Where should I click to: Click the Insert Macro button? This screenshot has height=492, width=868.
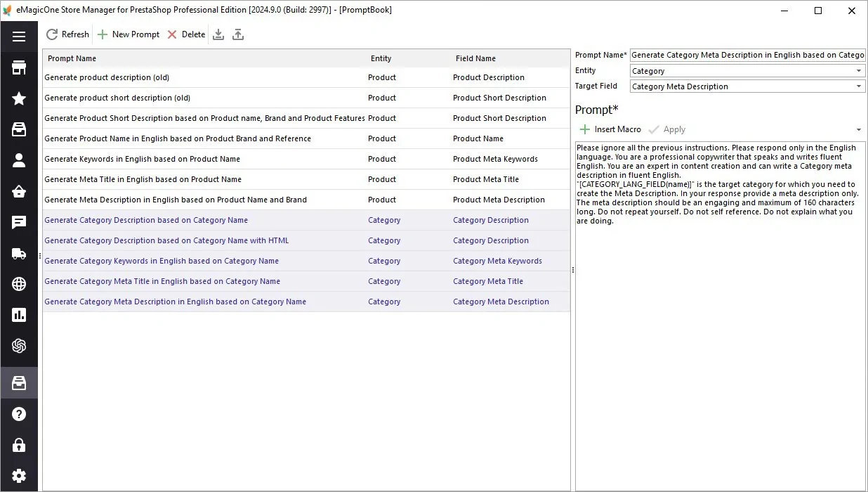click(610, 129)
